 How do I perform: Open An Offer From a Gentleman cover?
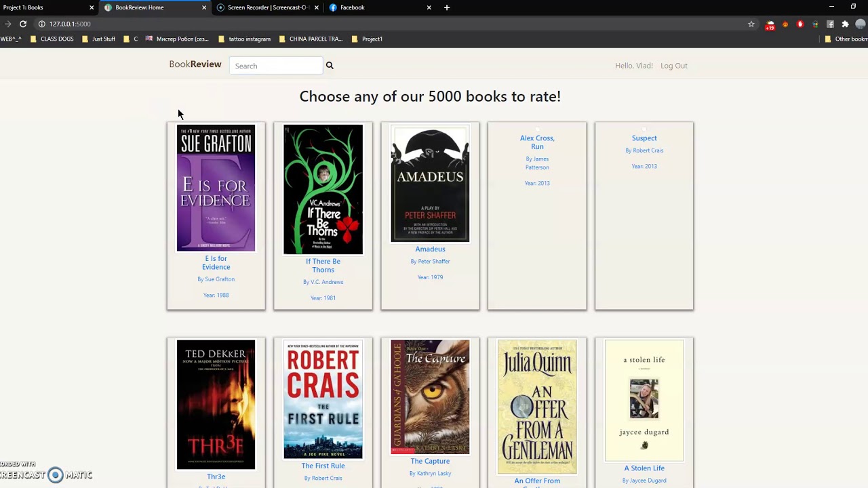coord(537,407)
